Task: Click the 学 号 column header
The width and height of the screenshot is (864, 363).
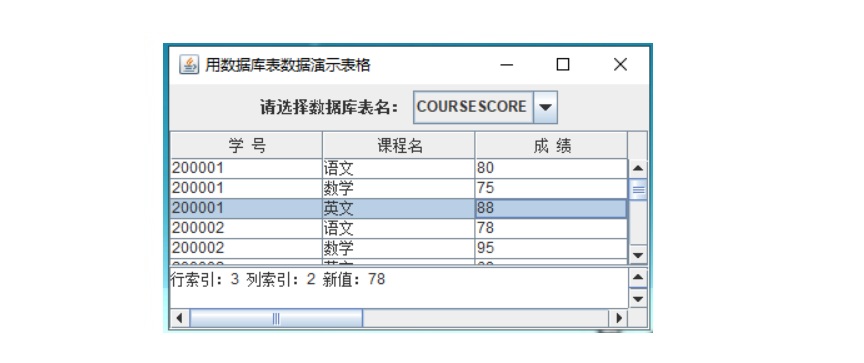Action: click(246, 146)
